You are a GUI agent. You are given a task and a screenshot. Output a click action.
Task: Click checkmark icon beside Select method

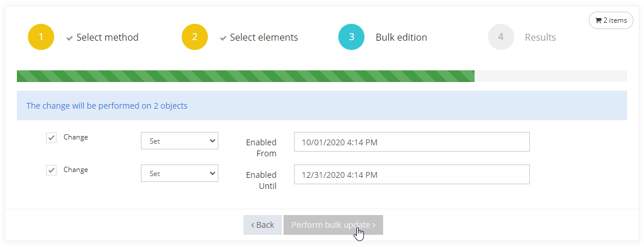(70, 38)
